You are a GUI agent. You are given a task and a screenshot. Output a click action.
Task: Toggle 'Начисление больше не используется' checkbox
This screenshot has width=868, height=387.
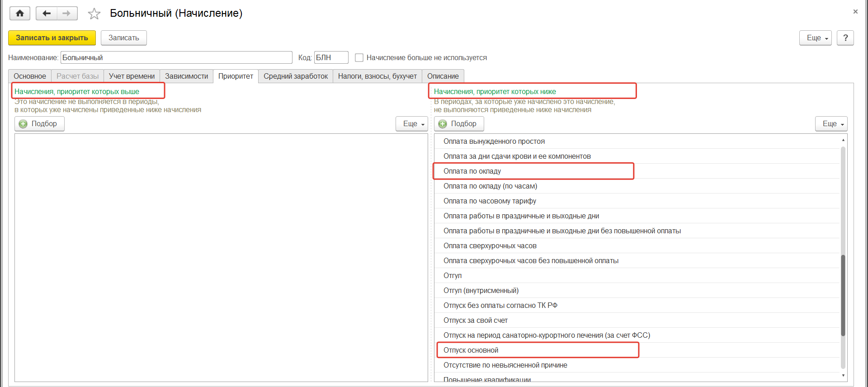[359, 58]
